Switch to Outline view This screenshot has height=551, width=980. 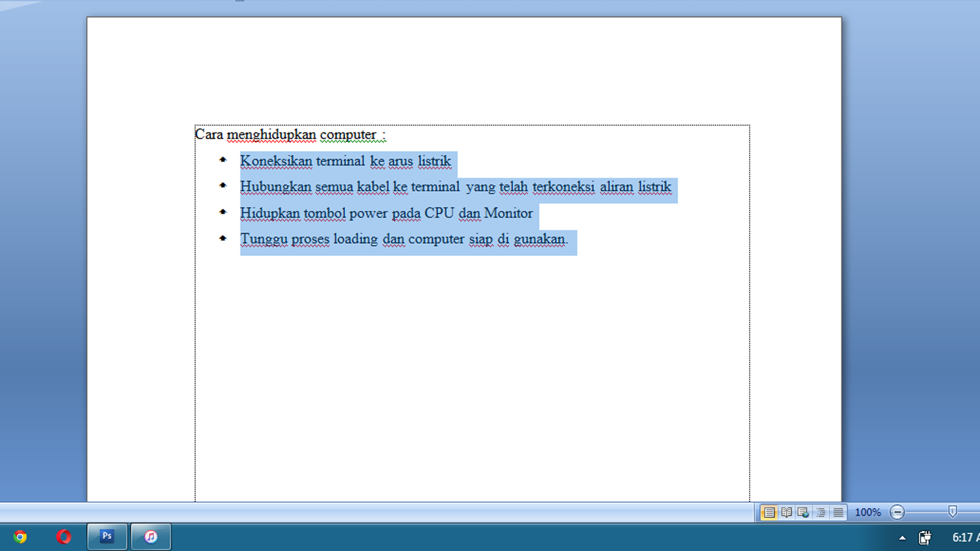821,512
